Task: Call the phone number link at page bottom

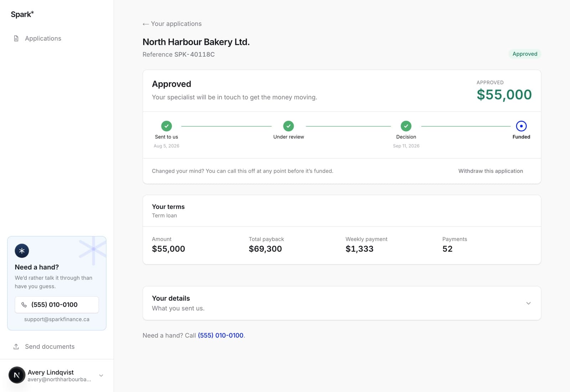Action: click(221, 335)
